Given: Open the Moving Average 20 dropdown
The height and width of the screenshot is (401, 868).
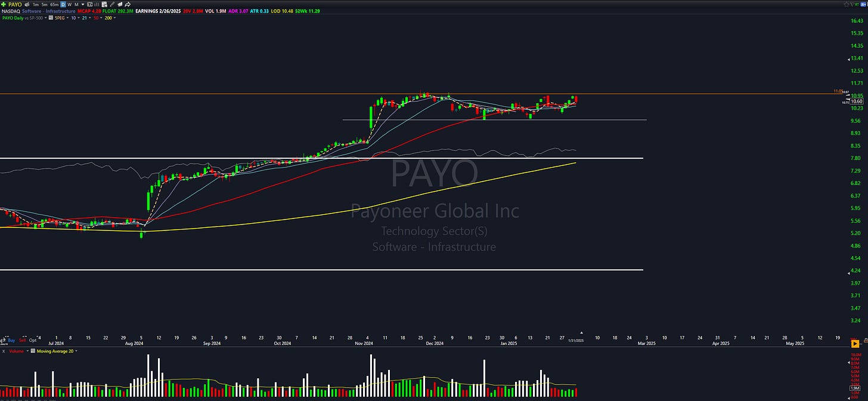Looking at the screenshot, I should (76, 351).
